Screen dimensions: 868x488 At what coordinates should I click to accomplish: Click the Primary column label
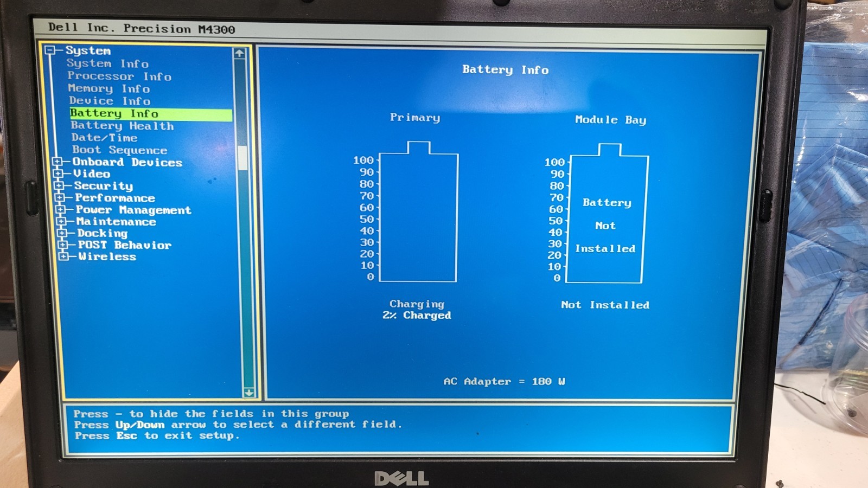point(415,118)
